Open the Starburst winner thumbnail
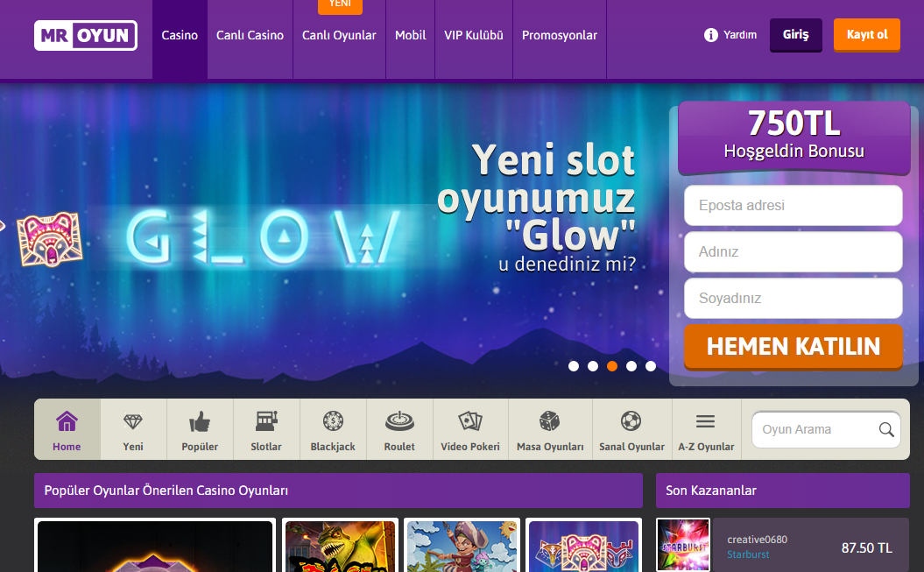The image size is (924, 572). (x=683, y=545)
